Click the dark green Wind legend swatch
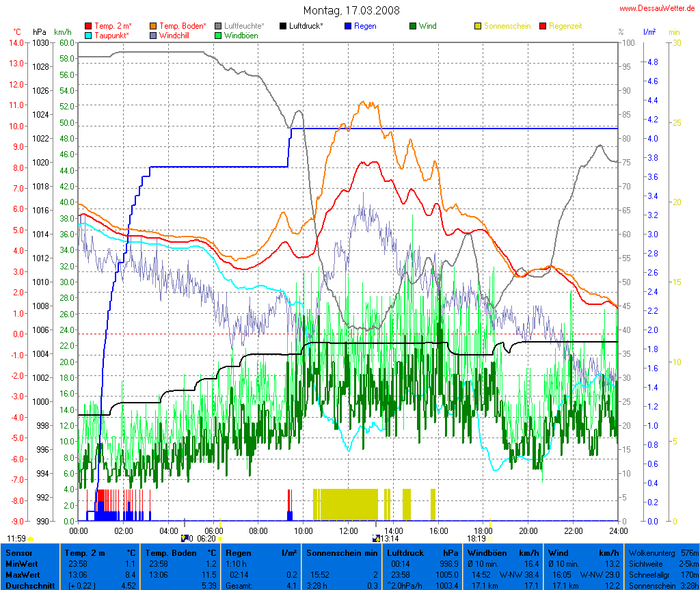Image resolution: width=700 pixels, height=590 pixels. [x=413, y=26]
